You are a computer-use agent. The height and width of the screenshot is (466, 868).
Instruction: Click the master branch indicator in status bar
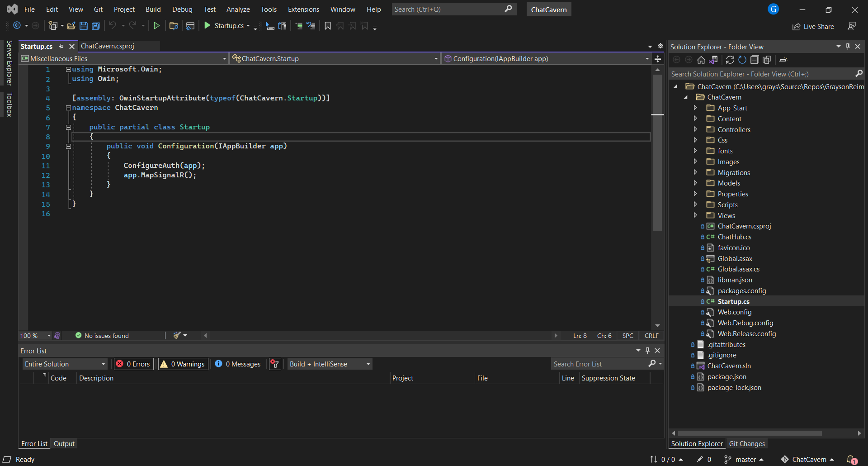click(744, 460)
